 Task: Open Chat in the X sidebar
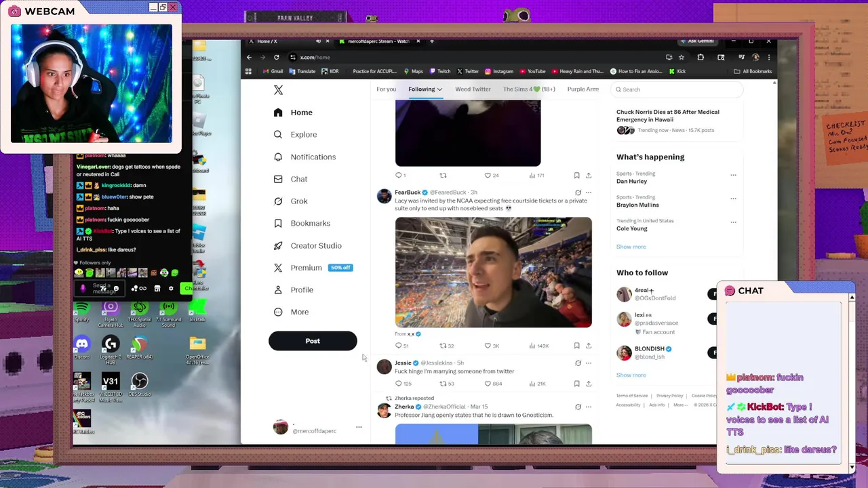click(290, 179)
